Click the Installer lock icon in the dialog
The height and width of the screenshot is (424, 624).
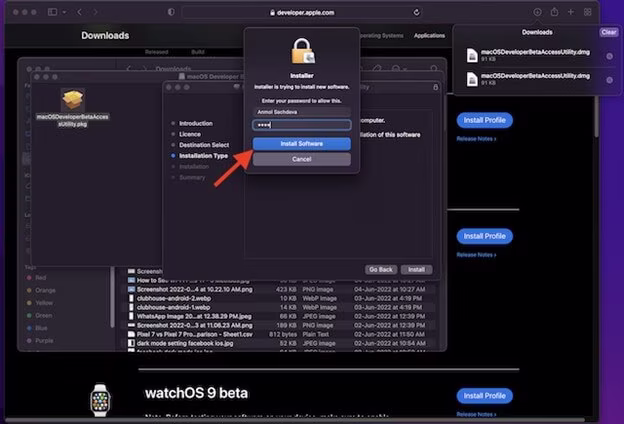[x=302, y=51]
